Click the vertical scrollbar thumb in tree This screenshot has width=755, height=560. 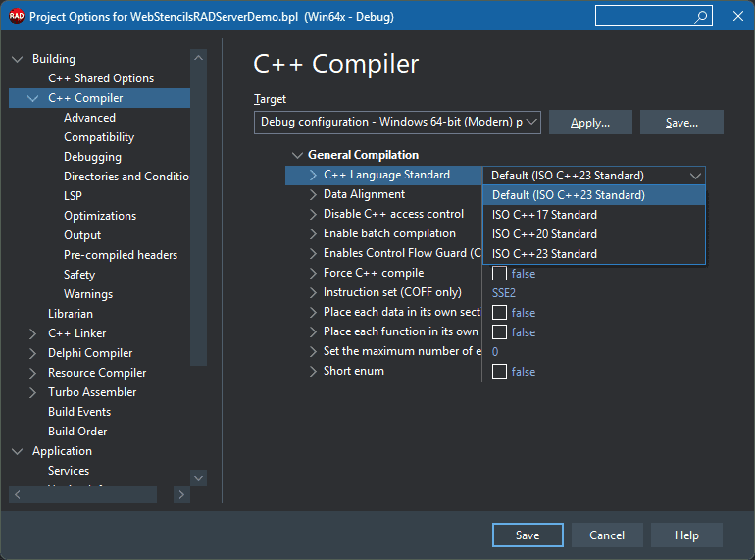pos(198,216)
